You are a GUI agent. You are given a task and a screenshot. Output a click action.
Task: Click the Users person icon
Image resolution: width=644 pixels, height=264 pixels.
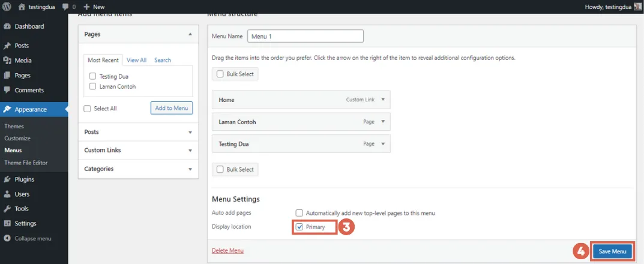click(7, 194)
